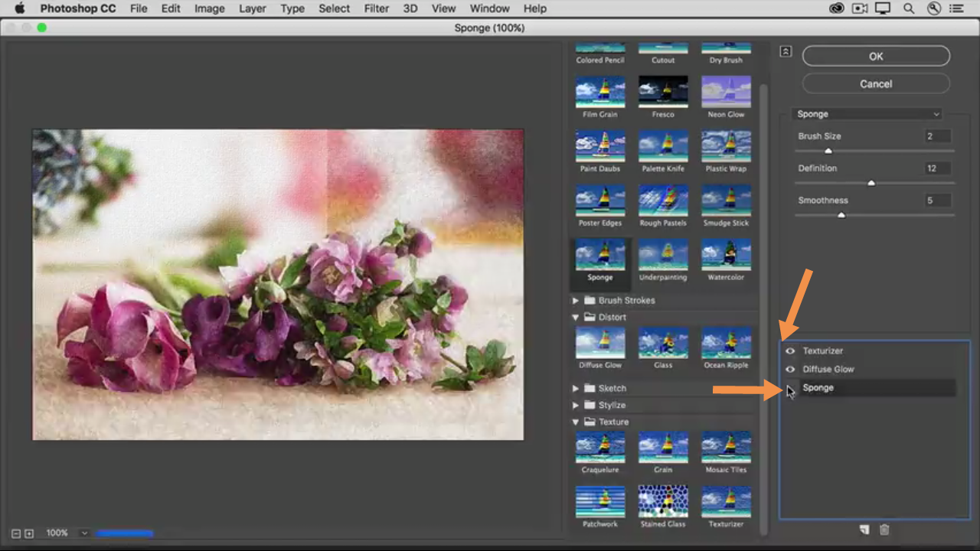Viewport: 980px width, 551px height.
Task: Toggle visibility of the Sponge effect layer
Action: tap(790, 388)
